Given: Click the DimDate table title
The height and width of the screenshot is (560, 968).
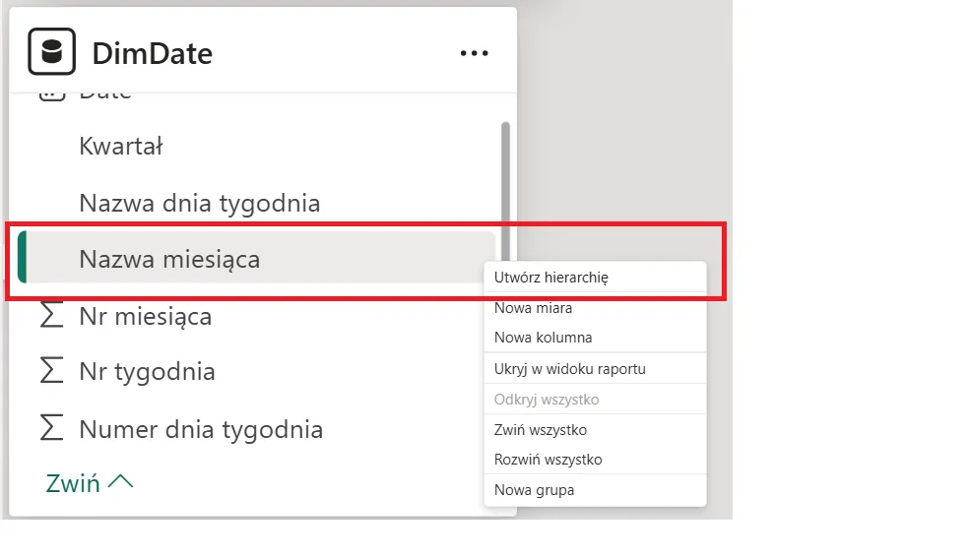Looking at the screenshot, I should [152, 53].
